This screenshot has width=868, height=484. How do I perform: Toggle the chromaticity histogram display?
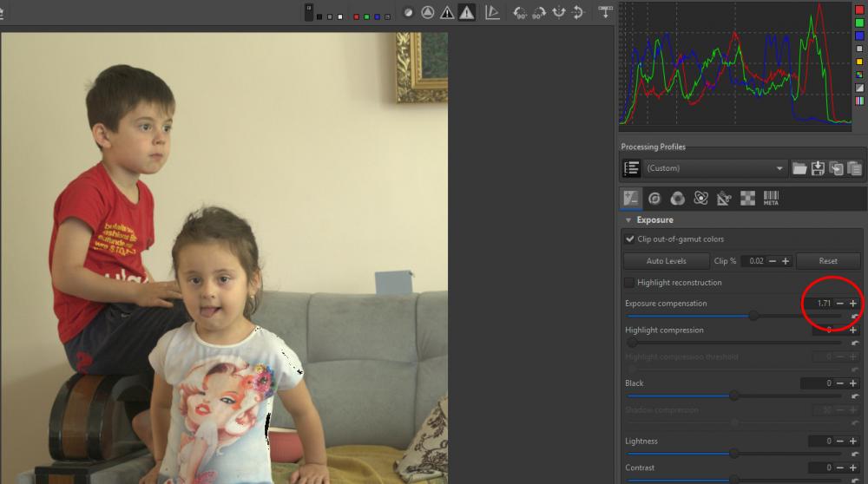click(x=859, y=62)
